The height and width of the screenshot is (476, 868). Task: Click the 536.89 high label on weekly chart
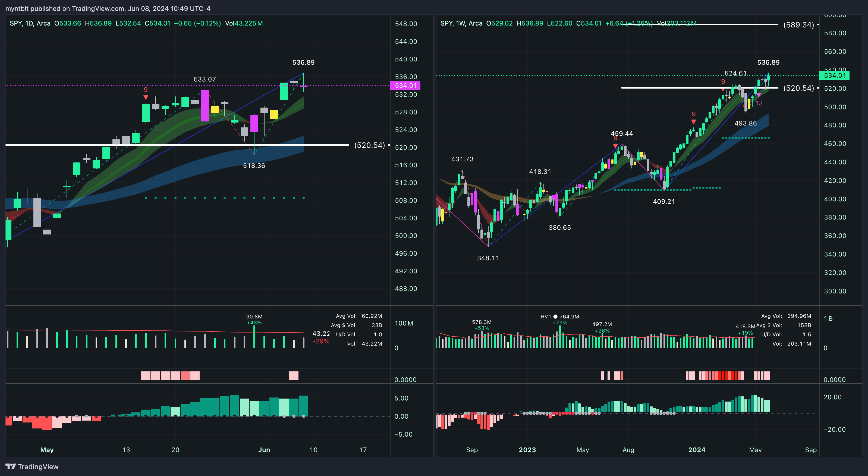click(768, 62)
